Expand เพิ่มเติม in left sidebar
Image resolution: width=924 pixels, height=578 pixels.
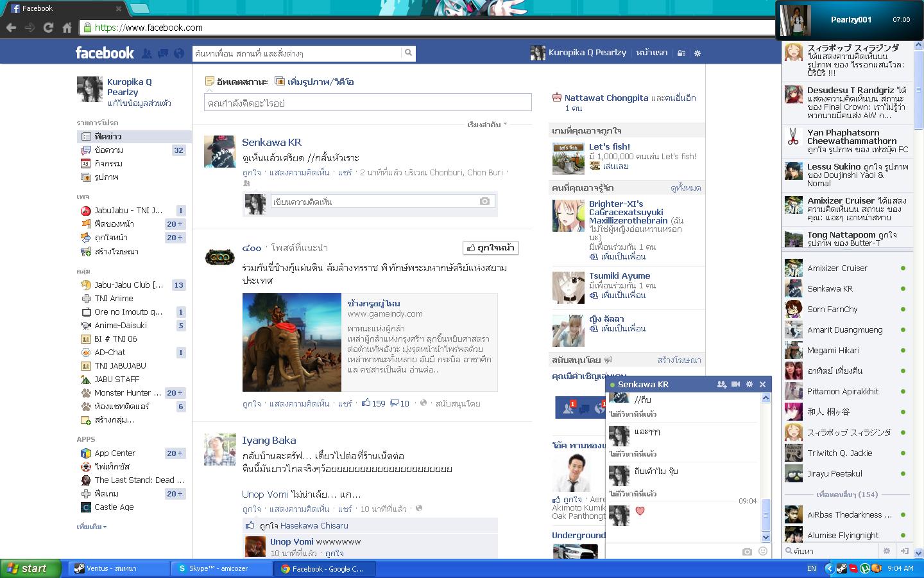click(x=92, y=527)
